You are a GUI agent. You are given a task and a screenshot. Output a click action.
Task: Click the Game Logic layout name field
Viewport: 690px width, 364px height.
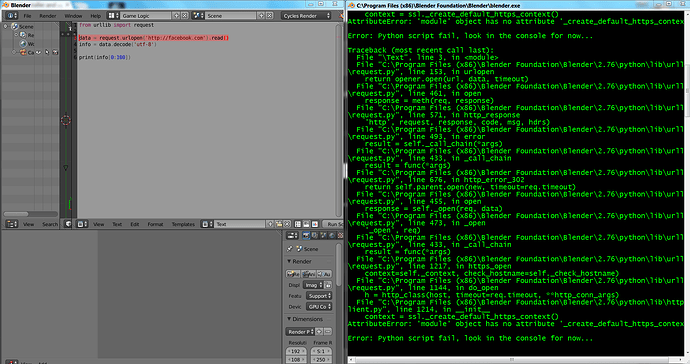(x=145, y=15)
